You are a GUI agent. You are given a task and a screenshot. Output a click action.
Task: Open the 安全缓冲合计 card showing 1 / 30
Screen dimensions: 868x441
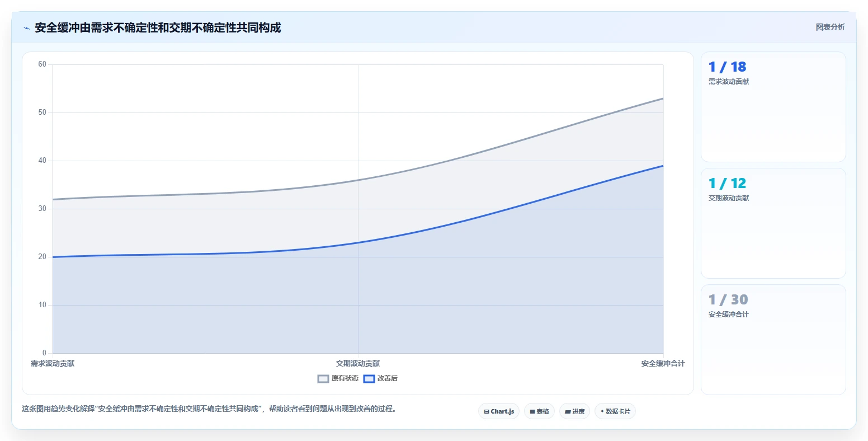(773, 340)
